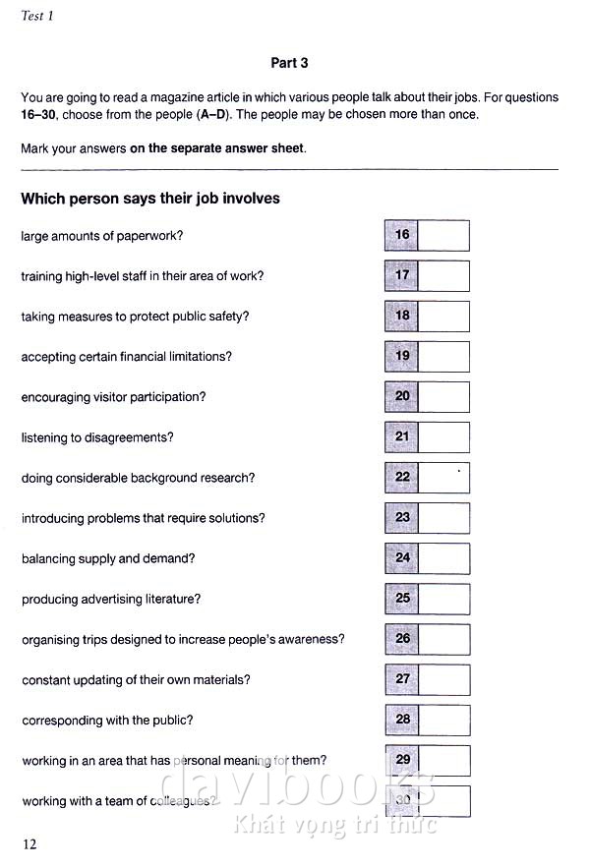
Task: Click the answer box for question 20
Action: [443, 397]
